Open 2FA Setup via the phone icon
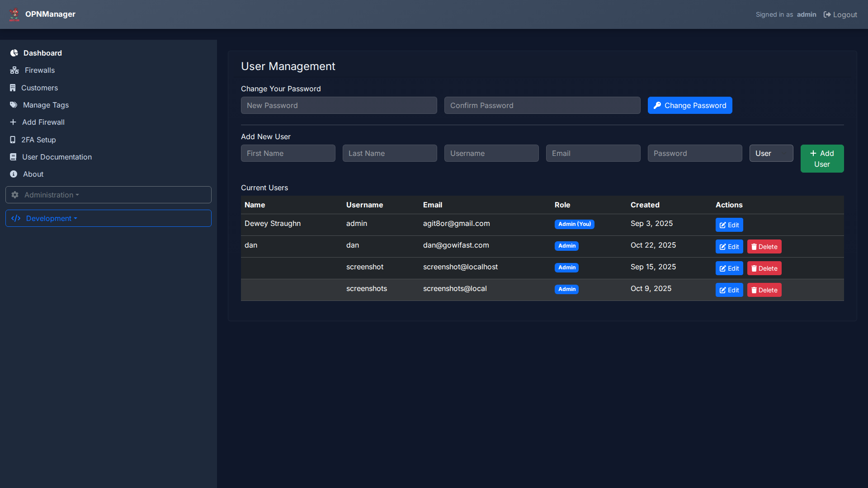The width and height of the screenshot is (868, 488). coord(13,140)
